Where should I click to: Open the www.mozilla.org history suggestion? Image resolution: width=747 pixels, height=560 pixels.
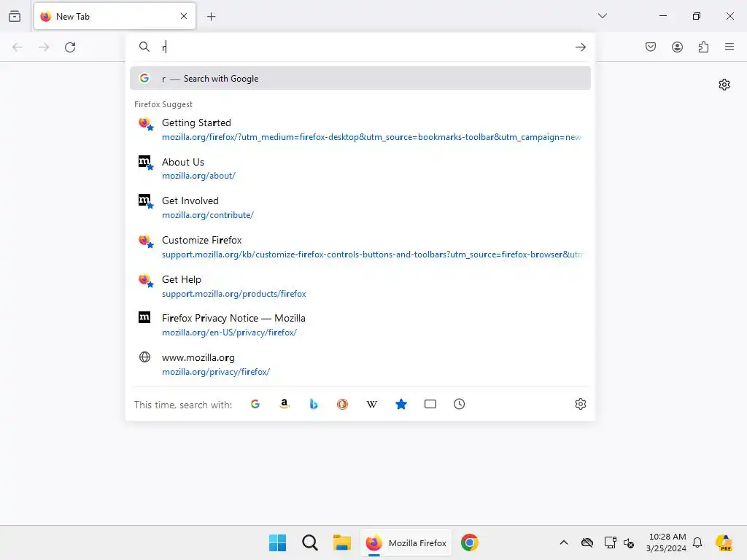360,365
